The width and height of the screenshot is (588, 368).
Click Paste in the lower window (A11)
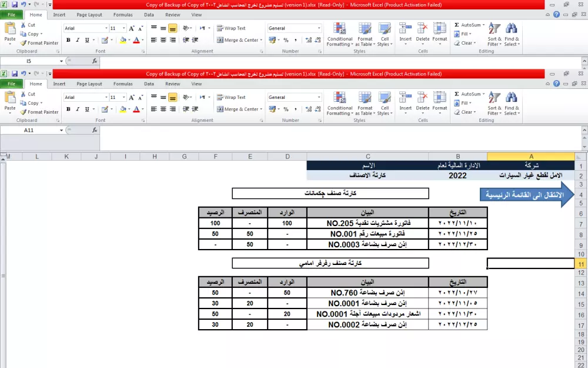[x=10, y=102]
